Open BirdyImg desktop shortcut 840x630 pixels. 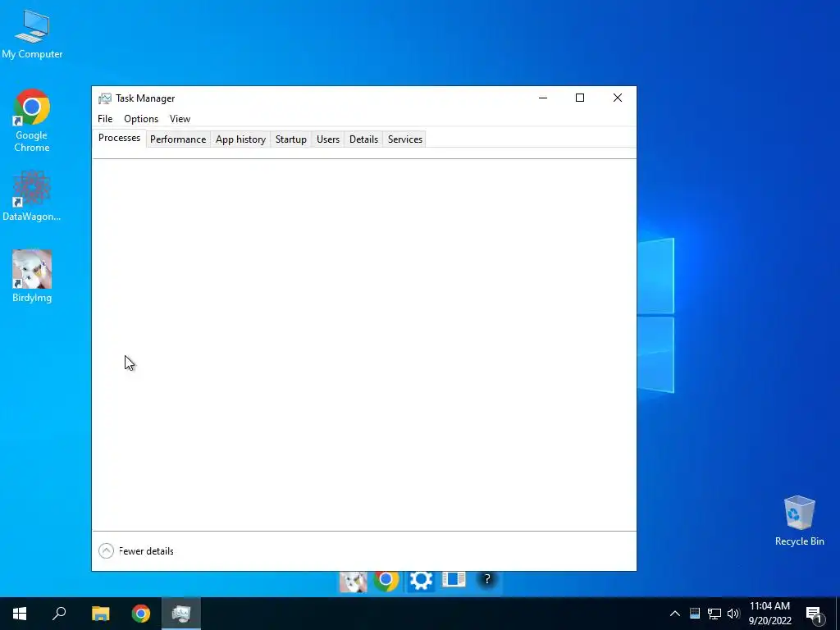point(32,276)
